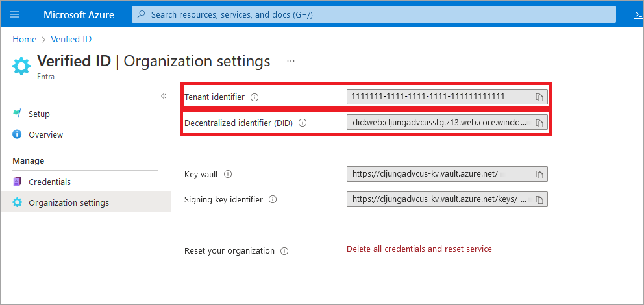The width and height of the screenshot is (644, 305).
Task: Show info tooltip for Tenant identifier
Action: pyautogui.click(x=254, y=97)
